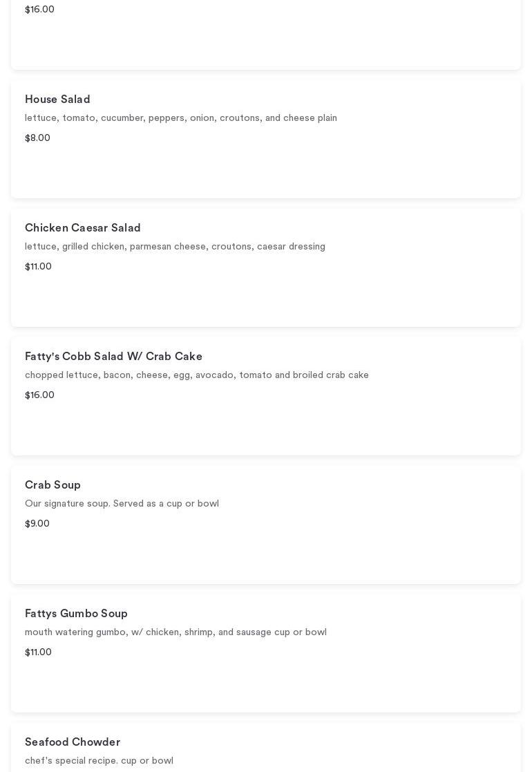Open the Seafood Chowder menu item
Image resolution: width=532 pixels, height=772 pixels.
(73, 742)
